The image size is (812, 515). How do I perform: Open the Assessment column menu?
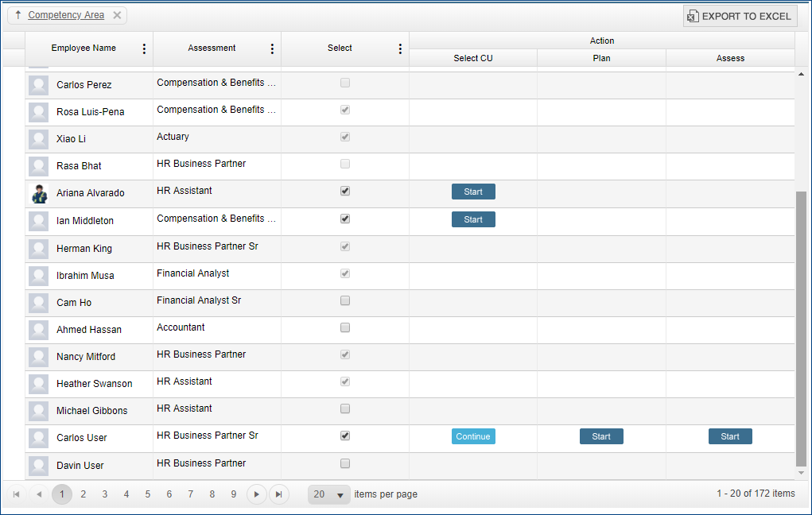click(x=272, y=48)
